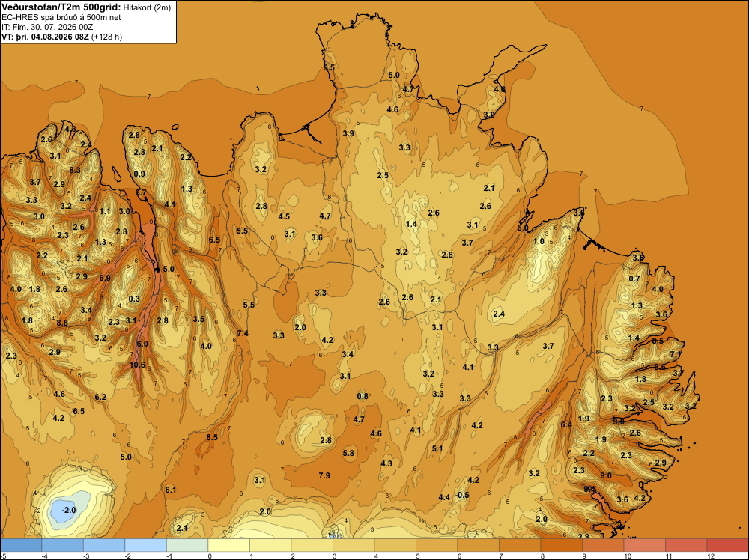Click the legend scale label "0"
The width and height of the screenshot is (749, 560).
pyautogui.click(x=210, y=556)
